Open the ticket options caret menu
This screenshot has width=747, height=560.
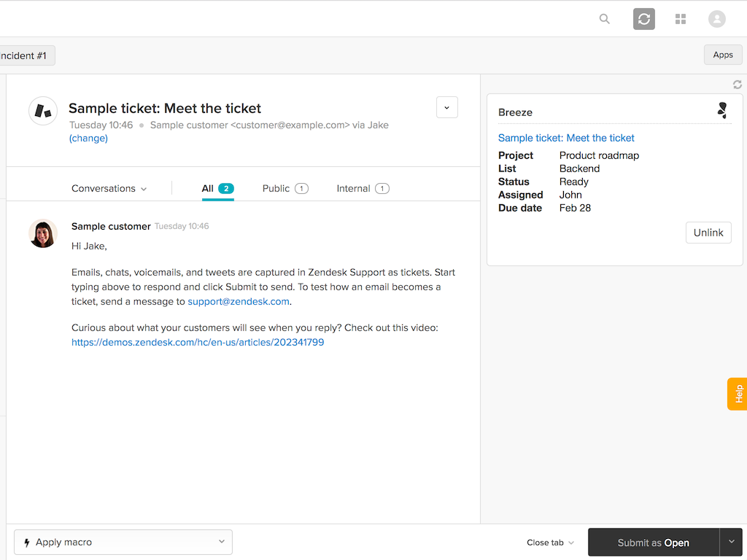point(446,106)
